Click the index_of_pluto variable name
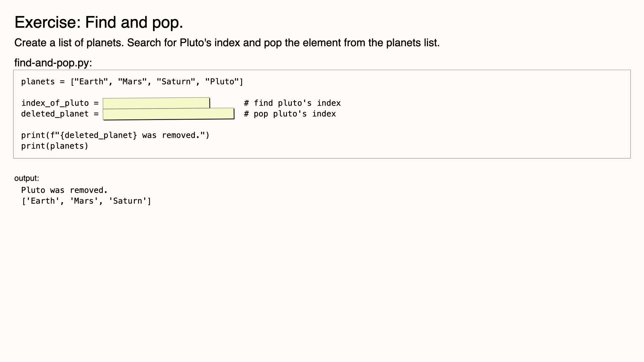This screenshot has height=362, width=644. pyautogui.click(x=55, y=103)
